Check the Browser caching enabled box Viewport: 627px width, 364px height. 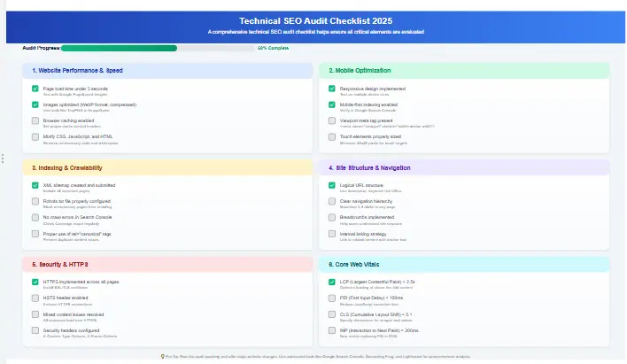pos(35,120)
